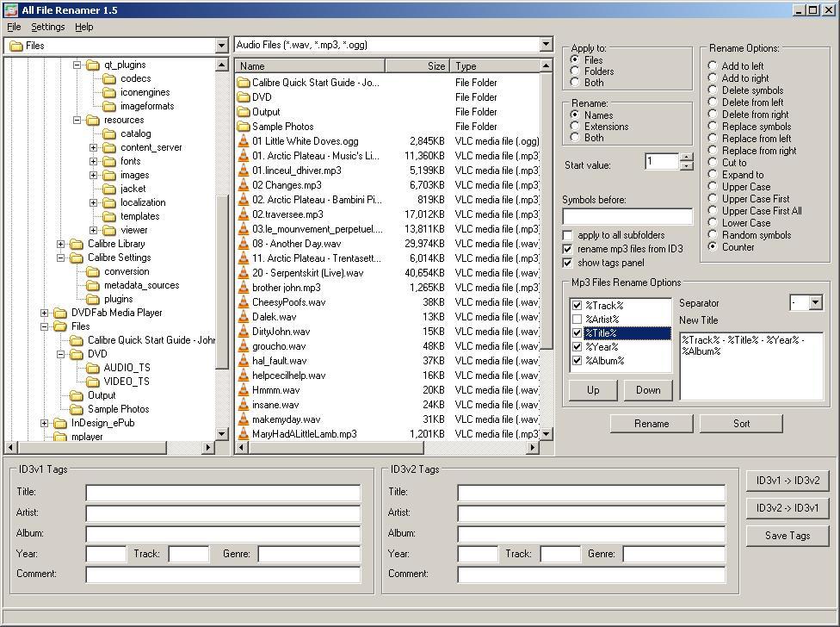Expand the content_server tree node
The width and height of the screenshot is (840, 627).
point(93,147)
